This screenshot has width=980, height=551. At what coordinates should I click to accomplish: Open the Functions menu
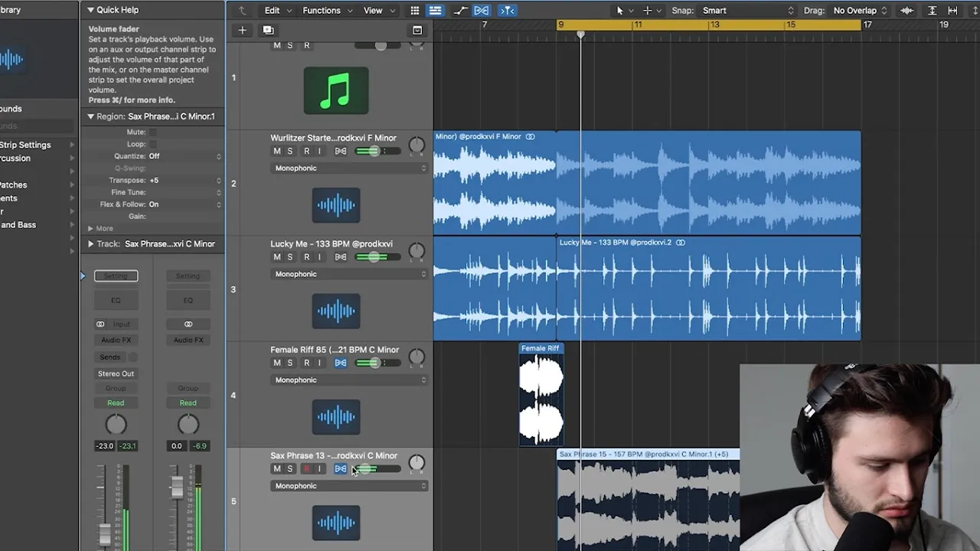tap(327, 11)
